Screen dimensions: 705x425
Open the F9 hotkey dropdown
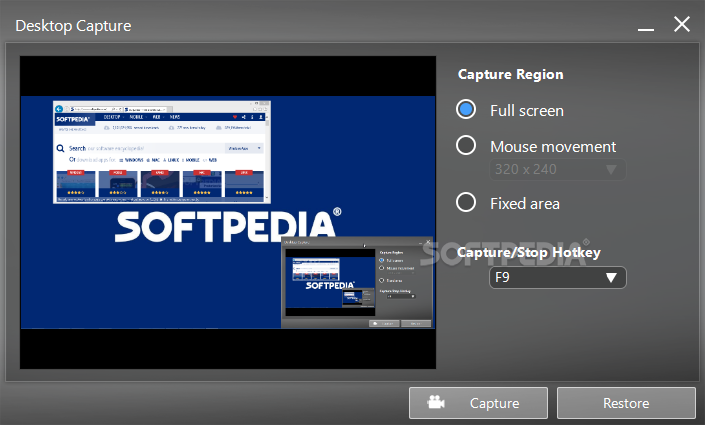558,277
